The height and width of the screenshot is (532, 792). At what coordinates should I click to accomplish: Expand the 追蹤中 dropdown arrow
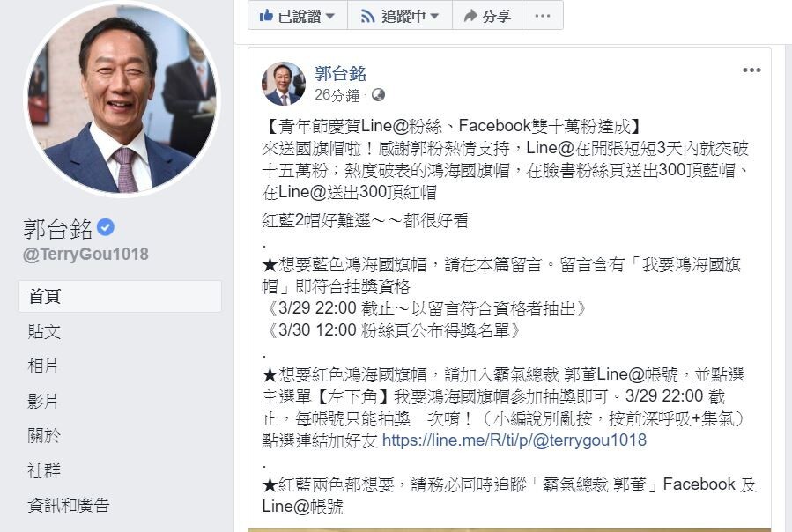434,16
